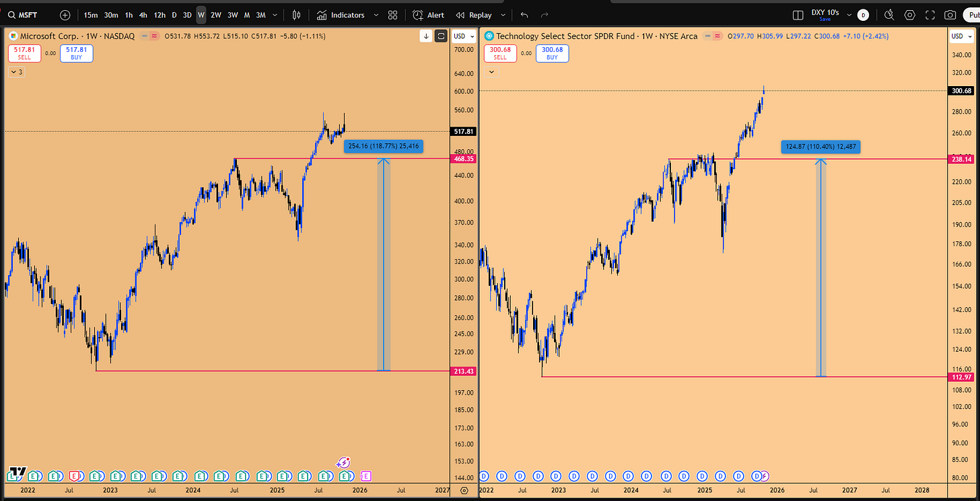The width and height of the screenshot is (980, 501).
Task: Click the Publish button
Action: (971, 15)
